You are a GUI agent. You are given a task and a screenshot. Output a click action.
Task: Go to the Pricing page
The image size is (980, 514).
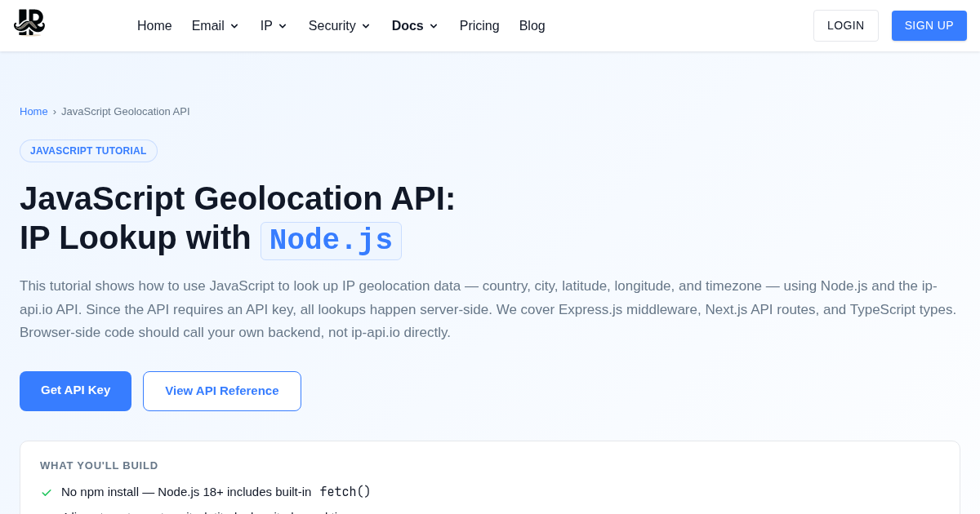(479, 26)
